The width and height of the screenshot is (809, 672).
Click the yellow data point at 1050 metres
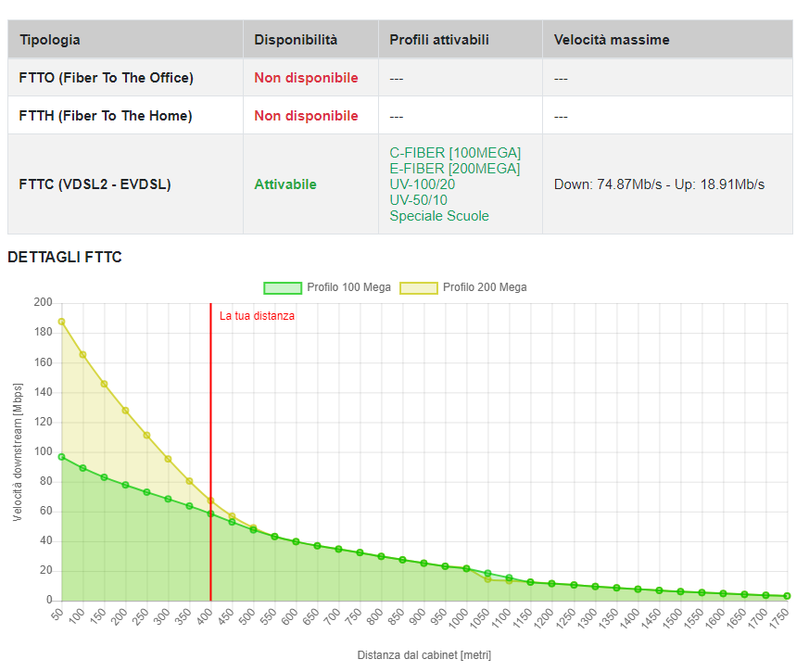pos(487,579)
